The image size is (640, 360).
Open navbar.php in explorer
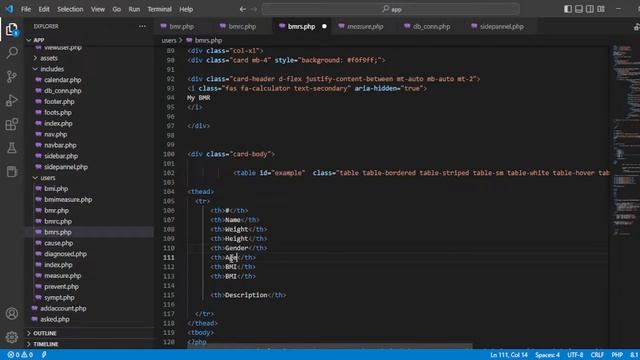click(60, 145)
